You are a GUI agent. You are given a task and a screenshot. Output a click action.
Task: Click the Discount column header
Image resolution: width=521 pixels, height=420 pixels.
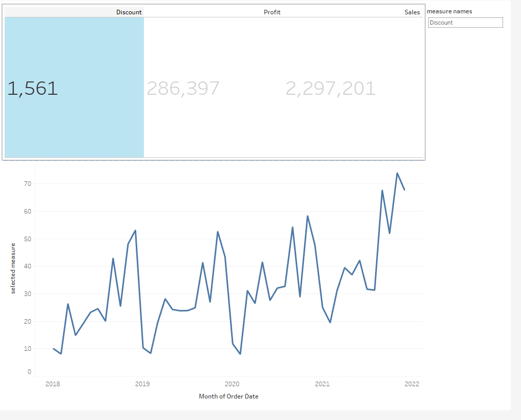pos(129,12)
